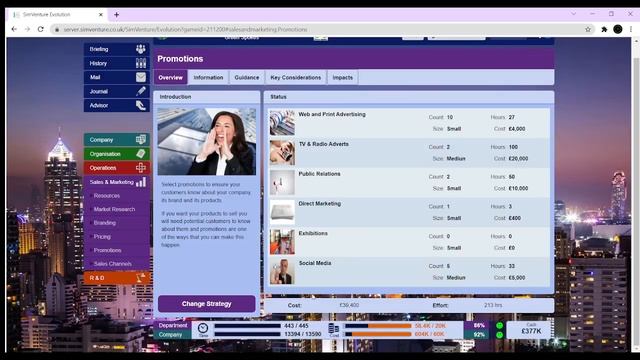Select Sales Channels submenu item
Image resolution: width=640 pixels, height=360 pixels.
pyautogui.click(x=113, y=264)
